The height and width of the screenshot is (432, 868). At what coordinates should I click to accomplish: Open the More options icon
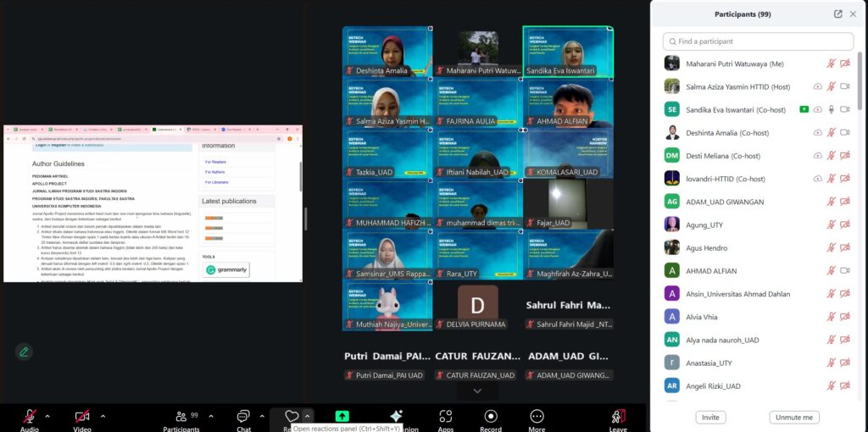coord(537,416)
